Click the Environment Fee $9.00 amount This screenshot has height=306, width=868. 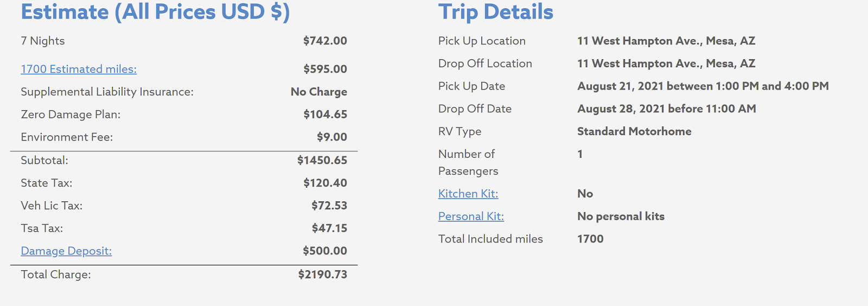pyautogui.click(x=332, y=137)
